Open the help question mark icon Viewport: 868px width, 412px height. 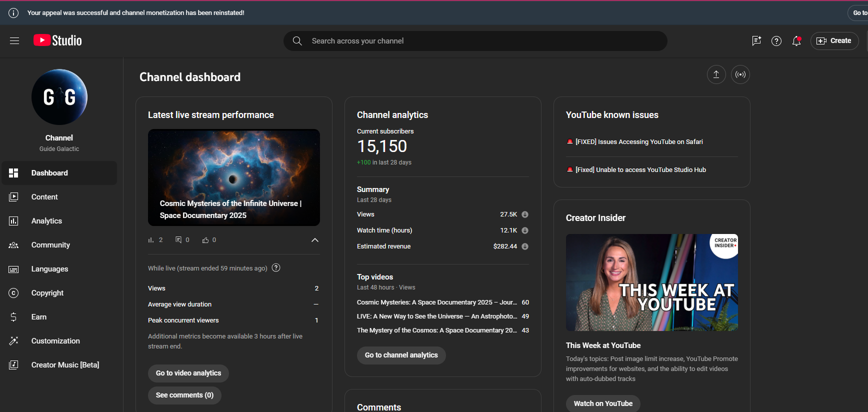(x=776, y=41)
